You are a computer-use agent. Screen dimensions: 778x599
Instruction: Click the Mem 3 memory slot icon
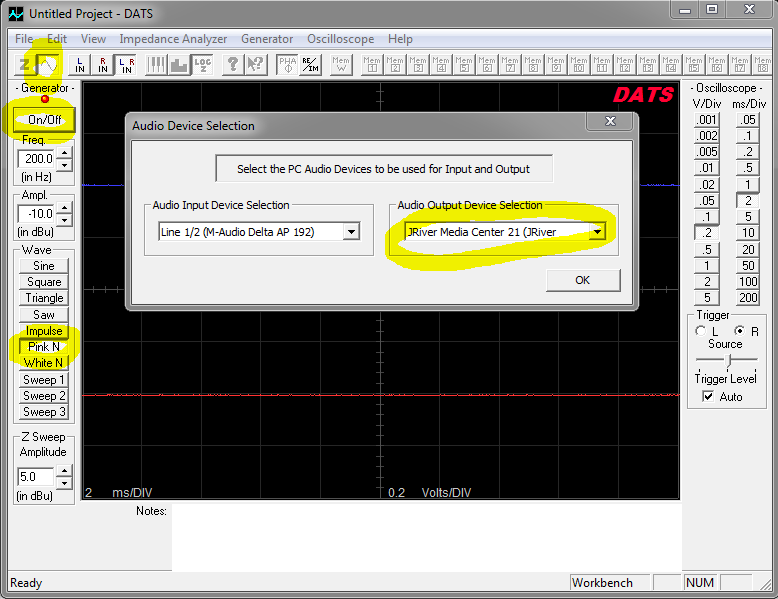418,65
